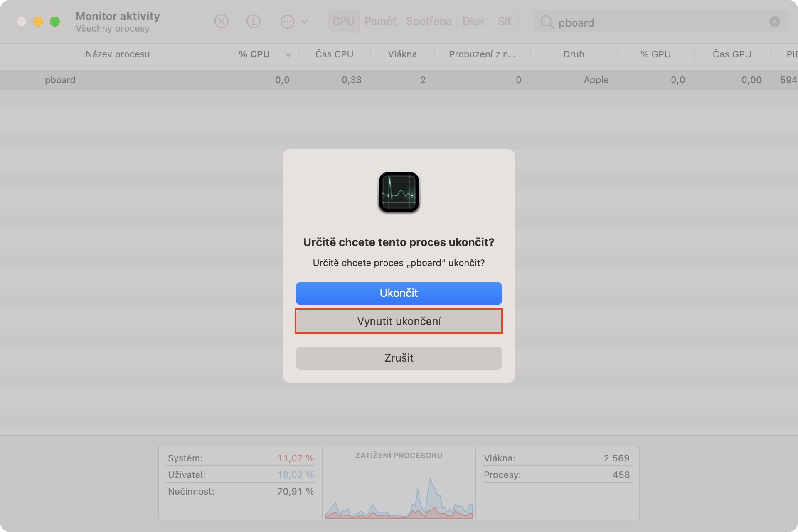Click the Activity Monitor icon in the dialog
798x532 pixels.
399,192
